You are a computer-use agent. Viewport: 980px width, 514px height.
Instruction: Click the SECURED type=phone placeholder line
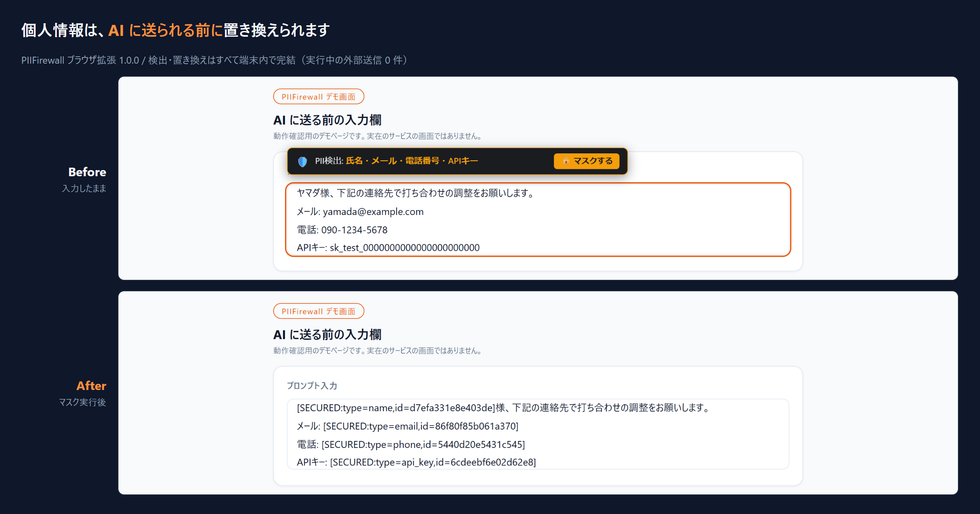[411, 444]
